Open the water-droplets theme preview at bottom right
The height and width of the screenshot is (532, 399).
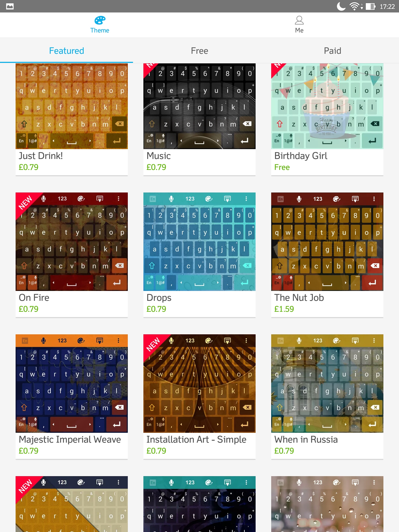327,504
